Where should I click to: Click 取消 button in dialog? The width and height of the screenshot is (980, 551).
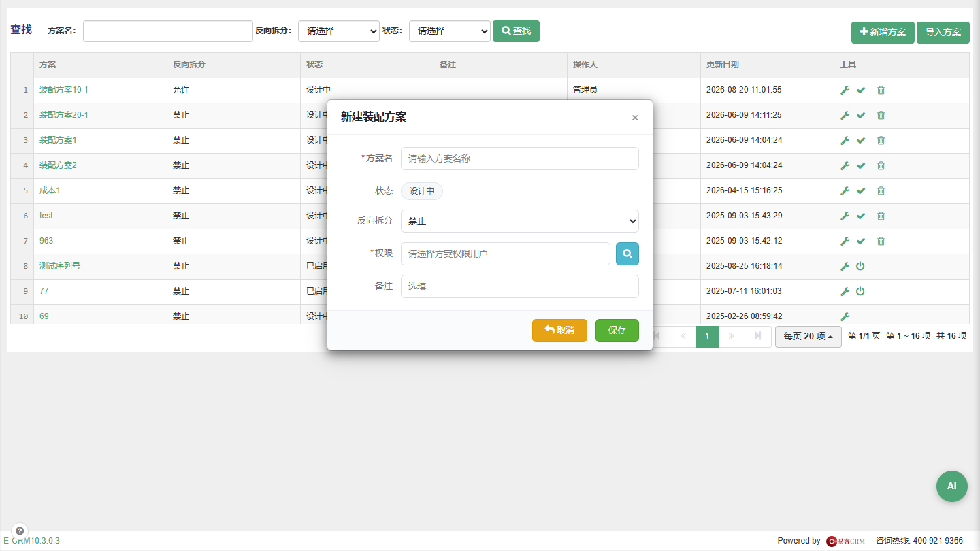(559, 331)
